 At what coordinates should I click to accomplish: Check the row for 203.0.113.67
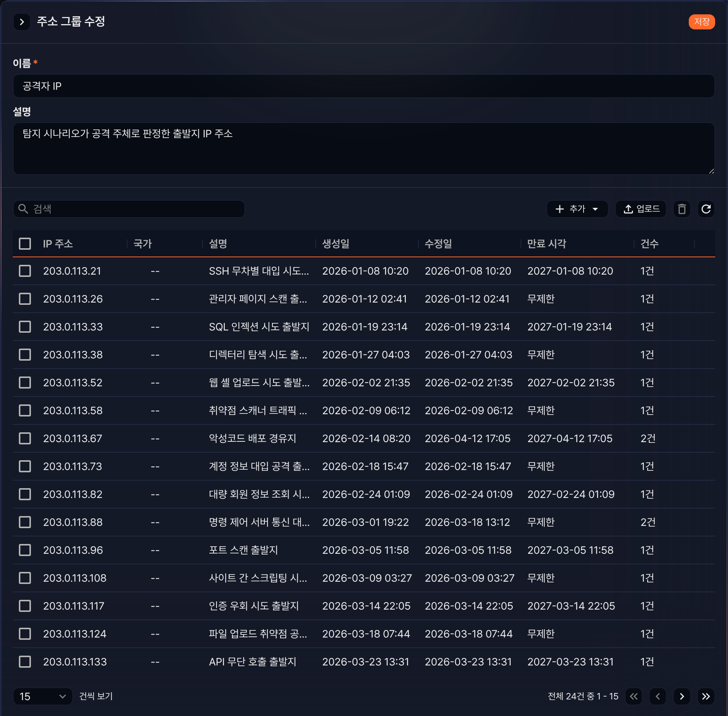(x=25, y=438)
